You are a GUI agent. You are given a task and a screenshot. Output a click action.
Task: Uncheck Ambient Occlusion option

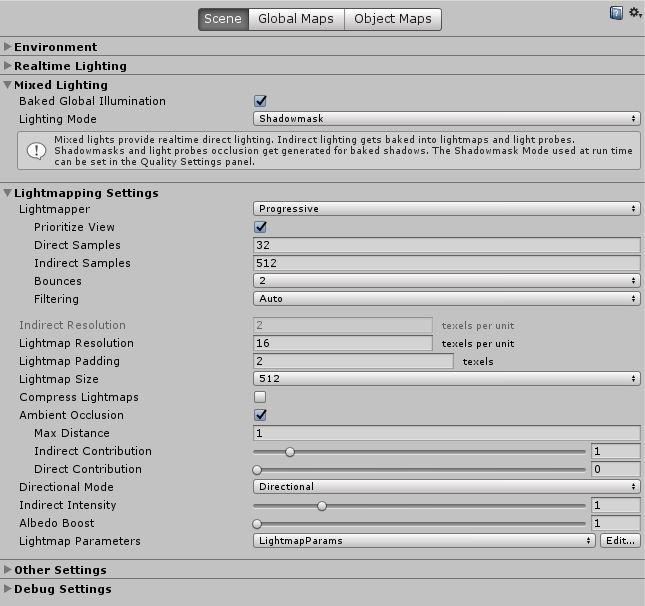coord(261,415)
